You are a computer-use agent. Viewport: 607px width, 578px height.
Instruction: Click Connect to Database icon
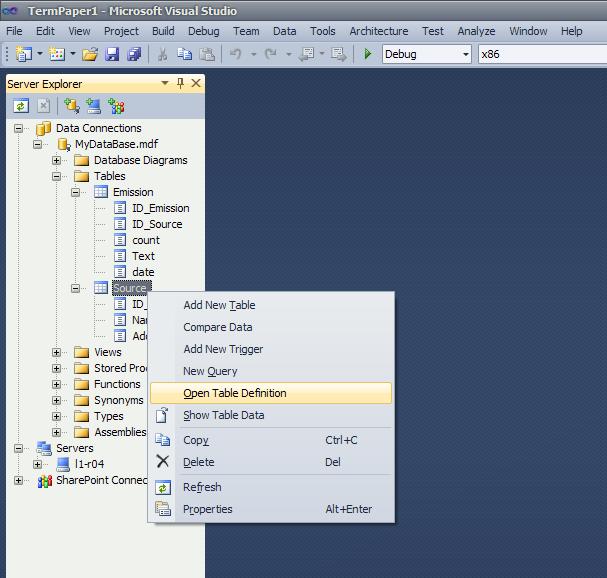click(72, 106)
